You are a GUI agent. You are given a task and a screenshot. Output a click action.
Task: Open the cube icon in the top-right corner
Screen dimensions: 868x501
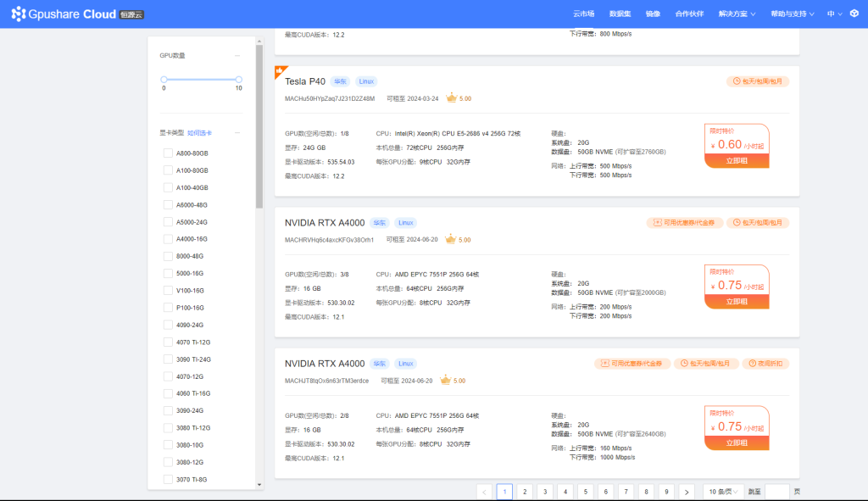pyautogui.click(x=854, y=14)
